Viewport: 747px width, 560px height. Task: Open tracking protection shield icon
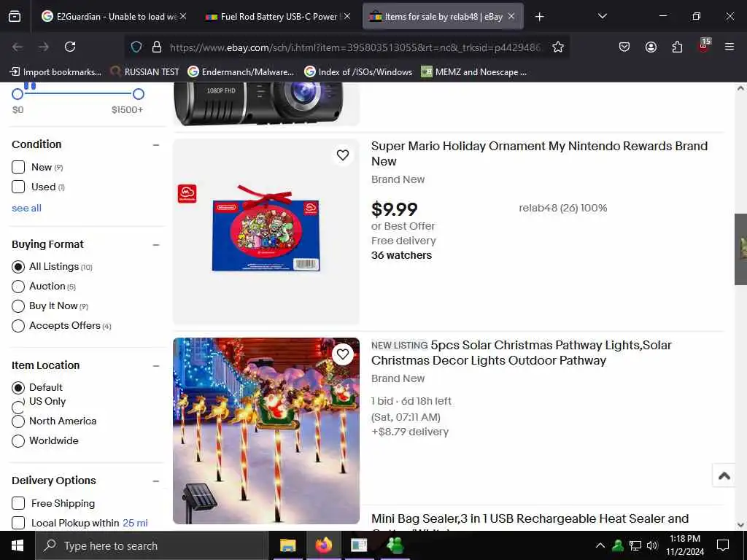pyautogui.click(x=136, y=47)
